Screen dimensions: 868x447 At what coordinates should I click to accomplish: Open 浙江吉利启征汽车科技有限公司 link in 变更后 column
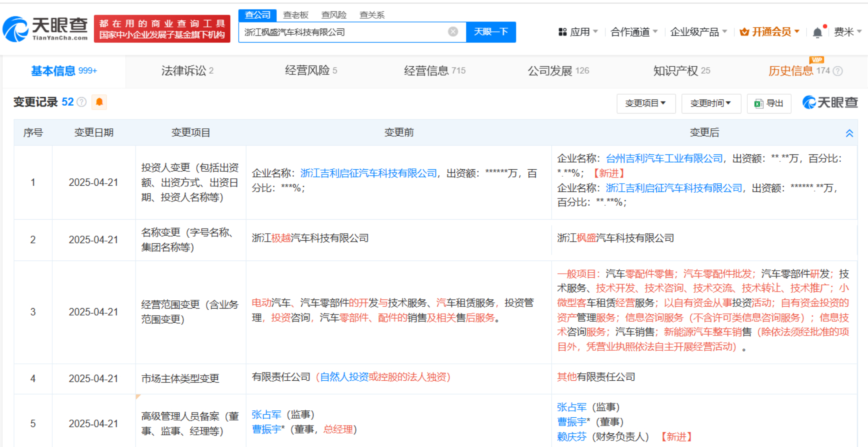coord(674,188)
